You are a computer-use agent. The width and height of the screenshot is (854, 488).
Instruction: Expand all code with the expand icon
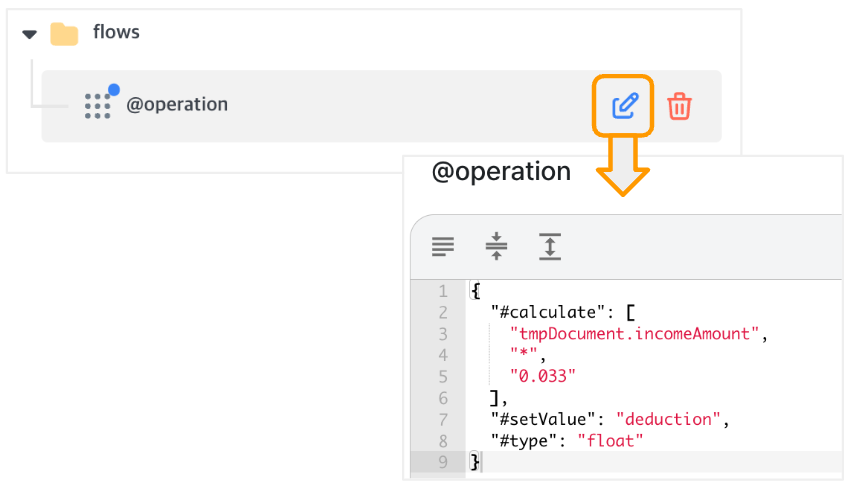coord(550,246)
